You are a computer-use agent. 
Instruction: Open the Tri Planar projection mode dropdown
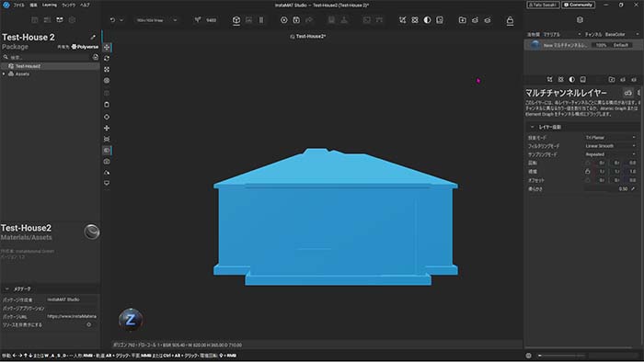click(x=610, y=138)
